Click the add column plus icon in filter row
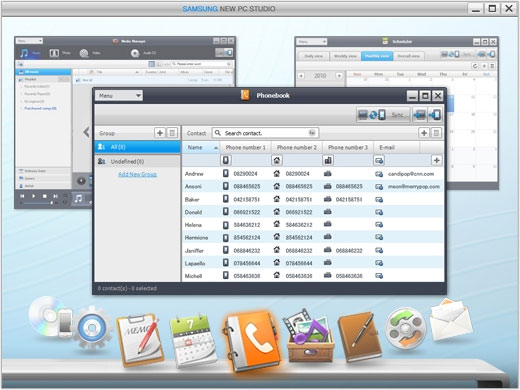 pos(436,160)
